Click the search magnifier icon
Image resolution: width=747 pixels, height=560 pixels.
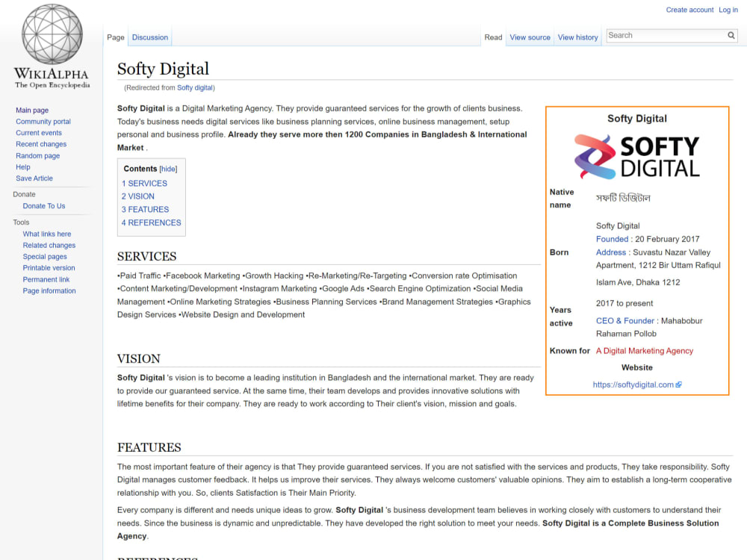pyautogui.click(x=731, y=35)
